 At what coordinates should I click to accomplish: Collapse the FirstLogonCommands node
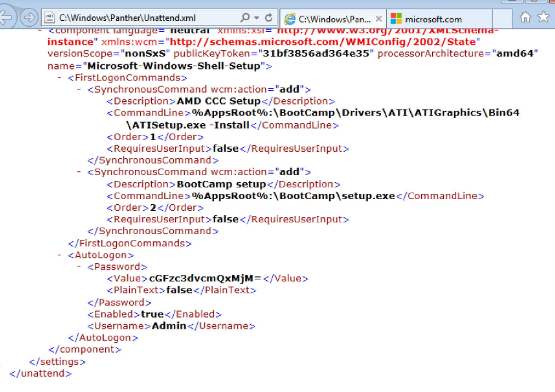(x=59, y=78)
